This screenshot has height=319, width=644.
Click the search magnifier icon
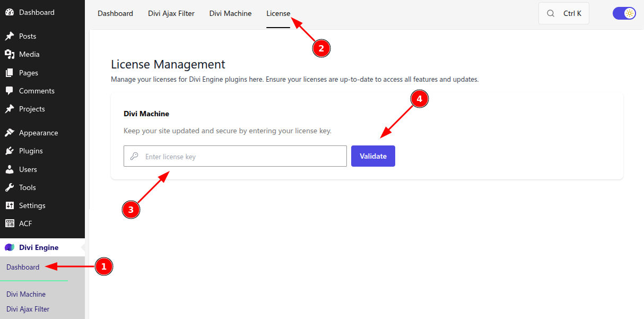pos(551,13)
